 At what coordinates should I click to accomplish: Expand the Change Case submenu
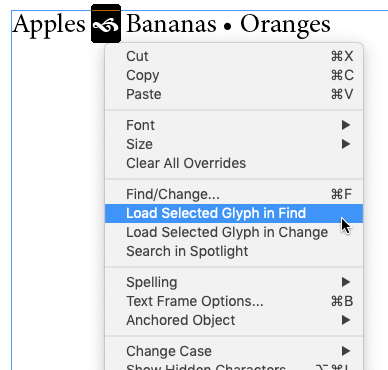(x=234, y=351)
